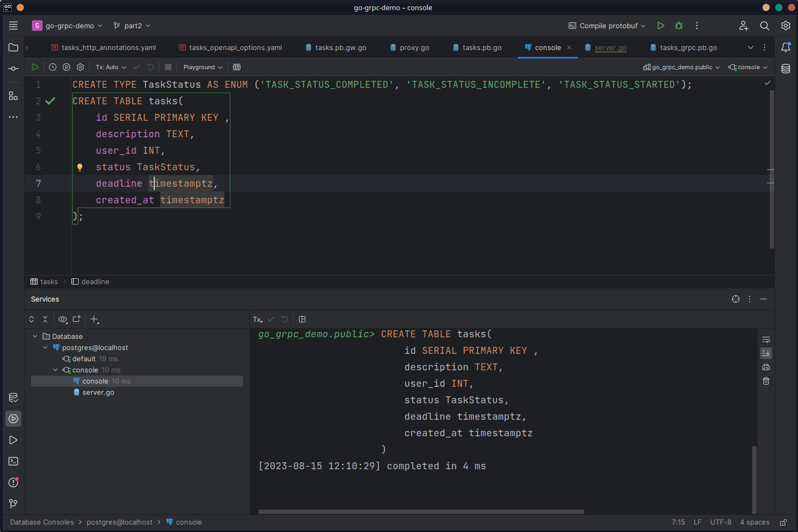Toggle the services view options eye icon

(x=63, y=319)
